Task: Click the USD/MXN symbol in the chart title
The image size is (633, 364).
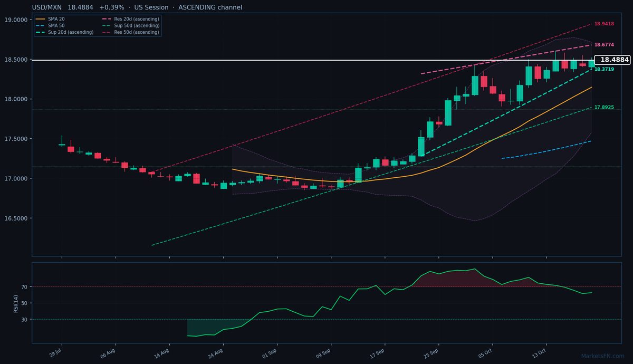Action: (x=47, y=7)
